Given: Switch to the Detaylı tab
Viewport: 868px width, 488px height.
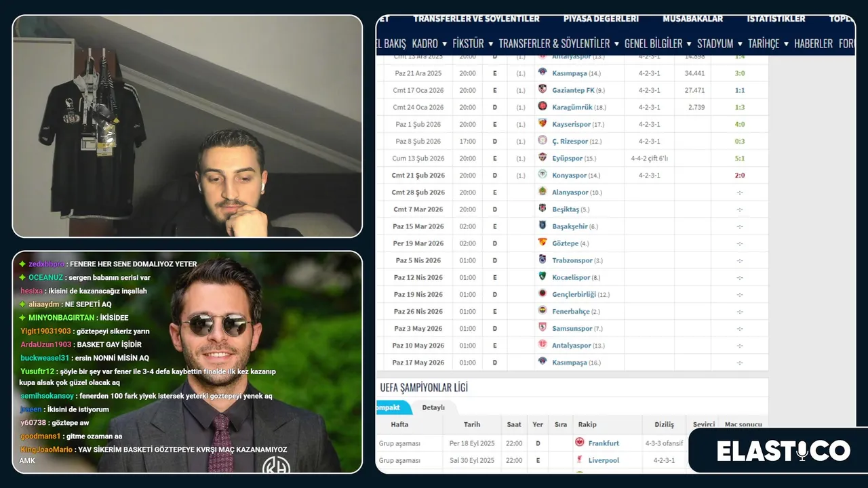Looking at the screenshot, I should point(433,407).
